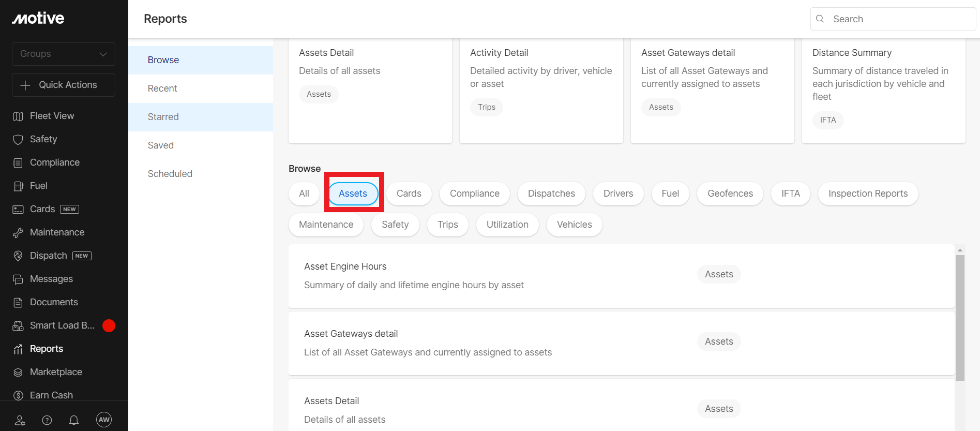Open the Quick Actions button
The width and height of the screenshot is (980, 431).
pyautogui.click(x=64, y=85)
